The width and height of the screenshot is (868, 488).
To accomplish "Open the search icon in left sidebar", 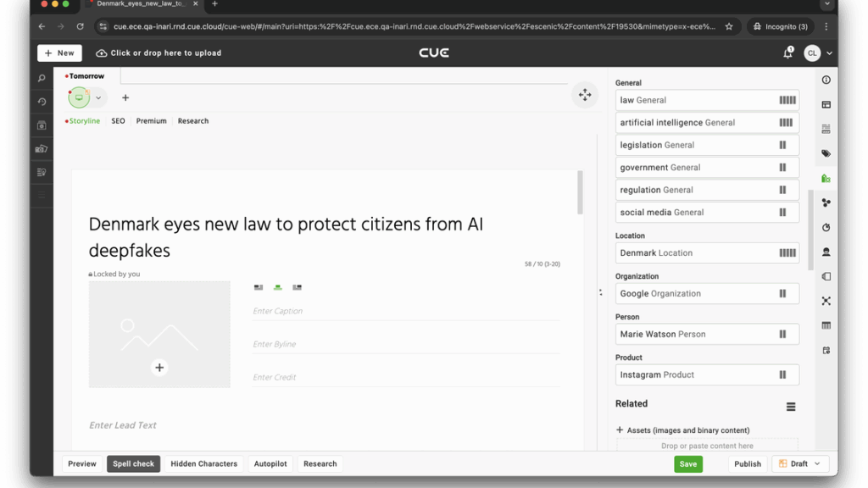I will point(42,79).
